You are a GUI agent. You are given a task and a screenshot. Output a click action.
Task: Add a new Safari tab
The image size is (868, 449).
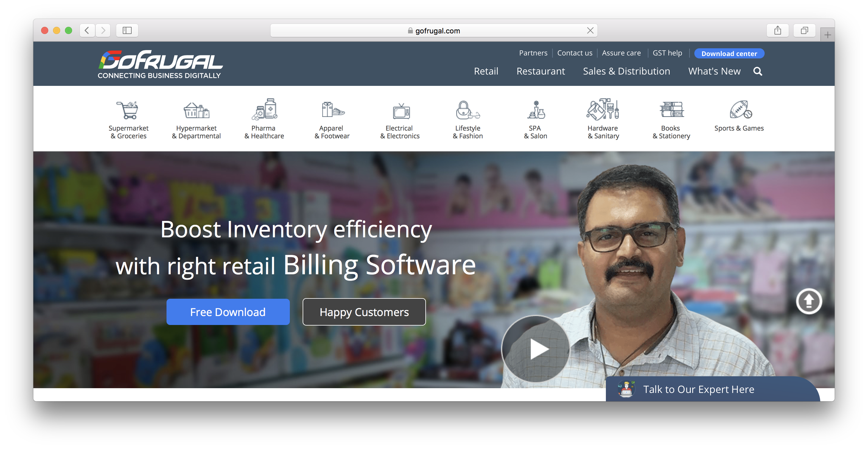coord(827,35)
